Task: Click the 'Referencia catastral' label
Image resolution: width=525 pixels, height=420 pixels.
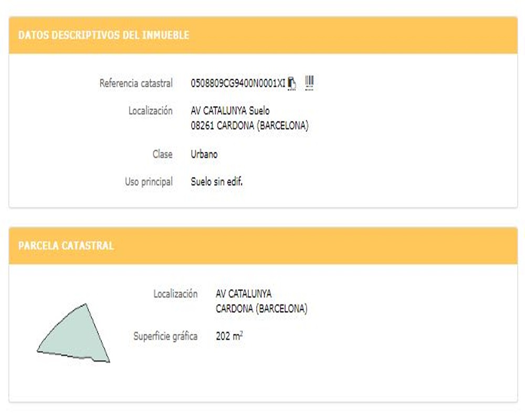Action: coord(136,83)
